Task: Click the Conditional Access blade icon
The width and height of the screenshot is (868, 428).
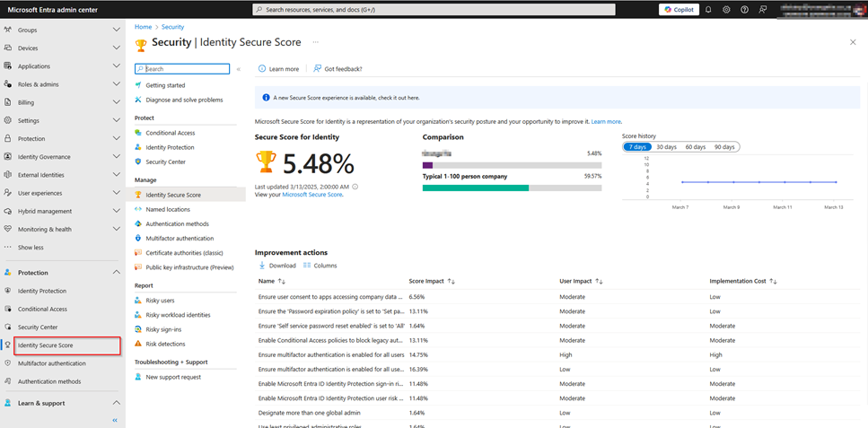Action: (x=138, y=133)
